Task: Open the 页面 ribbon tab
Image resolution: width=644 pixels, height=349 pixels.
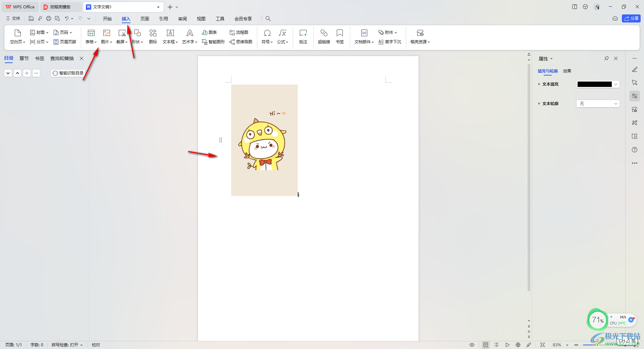Action: click(x=145, y=19)
